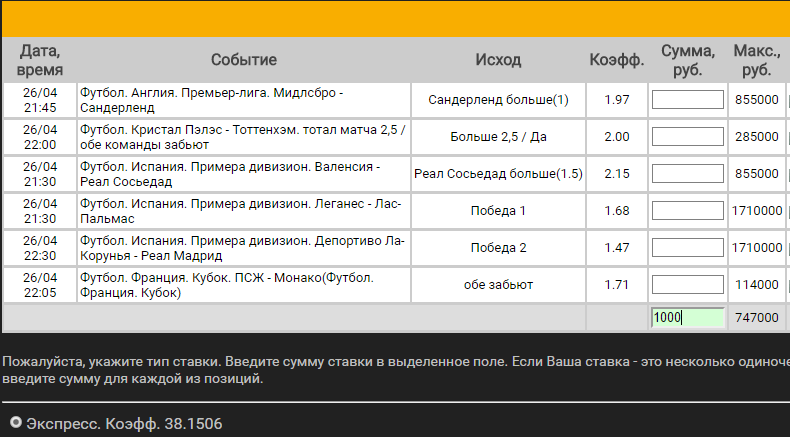Click stake input for ПСЖ - Монако row
790x437 pixels.
[687, 285]
